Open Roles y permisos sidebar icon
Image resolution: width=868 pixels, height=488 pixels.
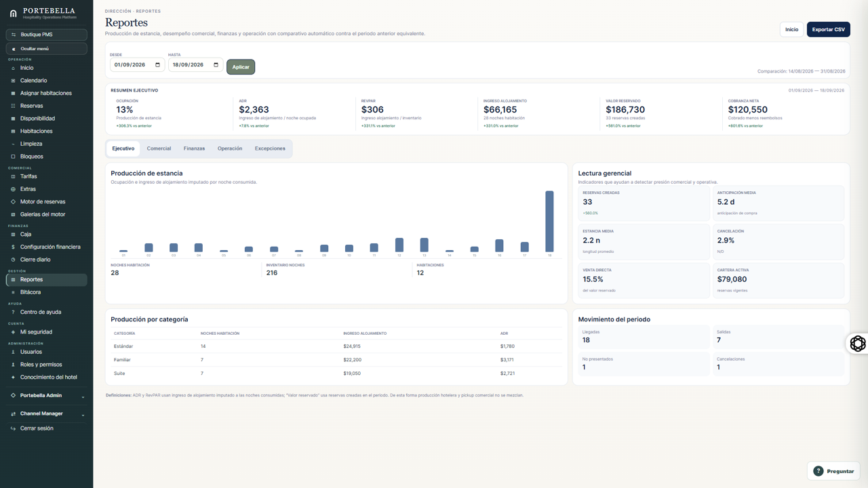[x=13, y=365]
